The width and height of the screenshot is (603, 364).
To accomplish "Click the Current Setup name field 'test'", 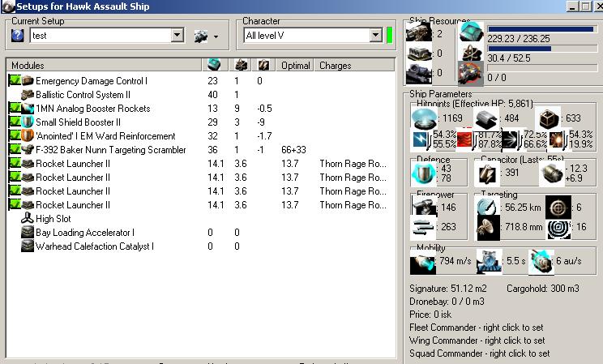I will [x=100, y=36].
